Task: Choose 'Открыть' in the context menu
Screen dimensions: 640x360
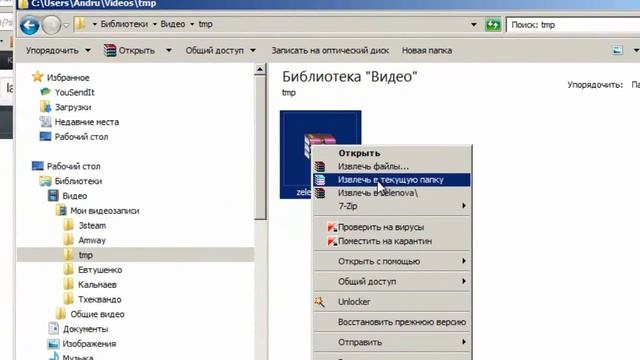Action: tap(391, 153)
